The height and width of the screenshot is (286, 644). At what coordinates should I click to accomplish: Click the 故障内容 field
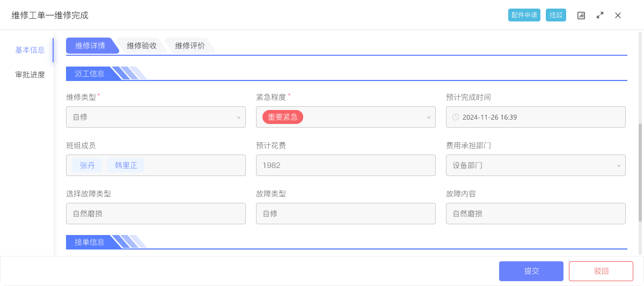coord(536,214)
